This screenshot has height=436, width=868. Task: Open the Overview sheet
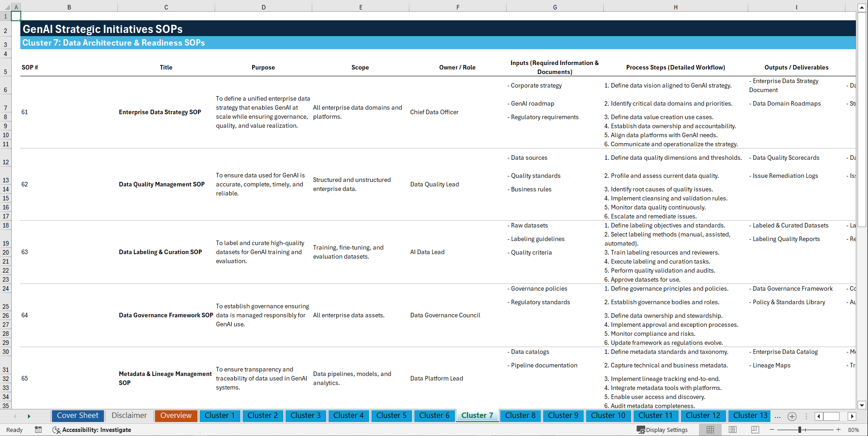tap(176, 416)
